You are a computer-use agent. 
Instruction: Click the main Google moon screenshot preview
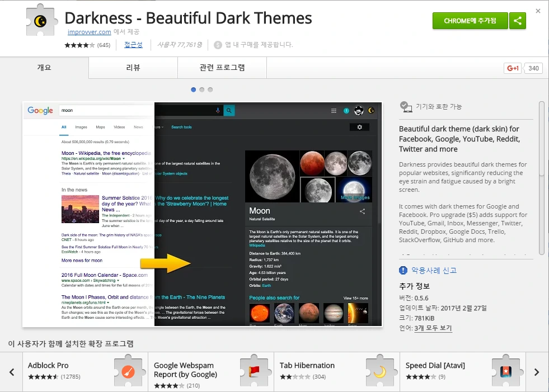pyautogui.click(x=202, y=214)
